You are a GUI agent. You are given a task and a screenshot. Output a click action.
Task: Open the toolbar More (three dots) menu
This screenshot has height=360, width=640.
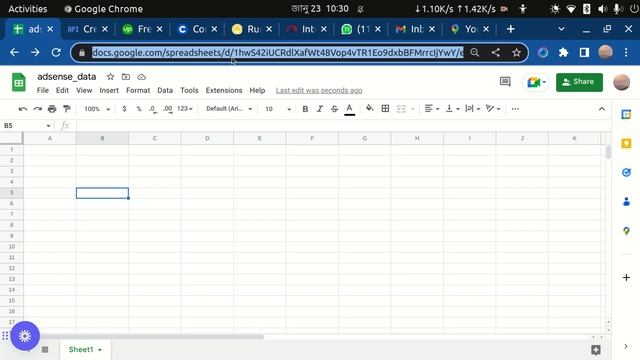click(x=515, y=109)
